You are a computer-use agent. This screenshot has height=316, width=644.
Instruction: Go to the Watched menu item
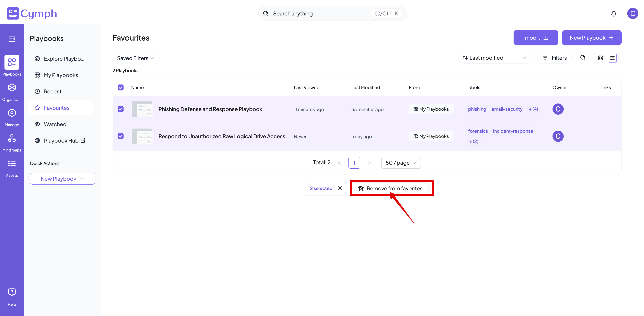[x=55, y=124]
